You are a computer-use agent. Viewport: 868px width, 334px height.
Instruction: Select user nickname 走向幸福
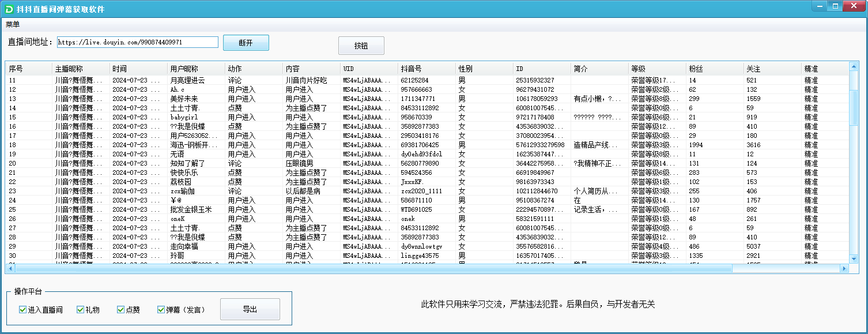click(184, 246)
